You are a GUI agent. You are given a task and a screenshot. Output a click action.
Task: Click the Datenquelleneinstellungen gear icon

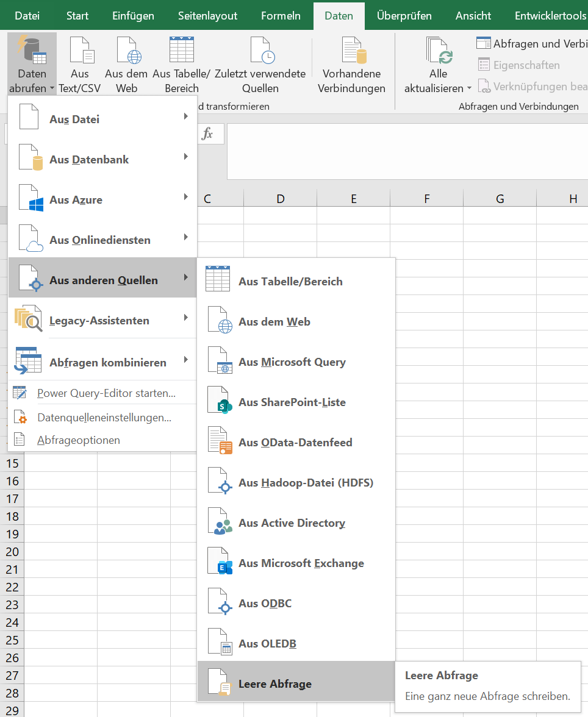click(x=20, y=417)
